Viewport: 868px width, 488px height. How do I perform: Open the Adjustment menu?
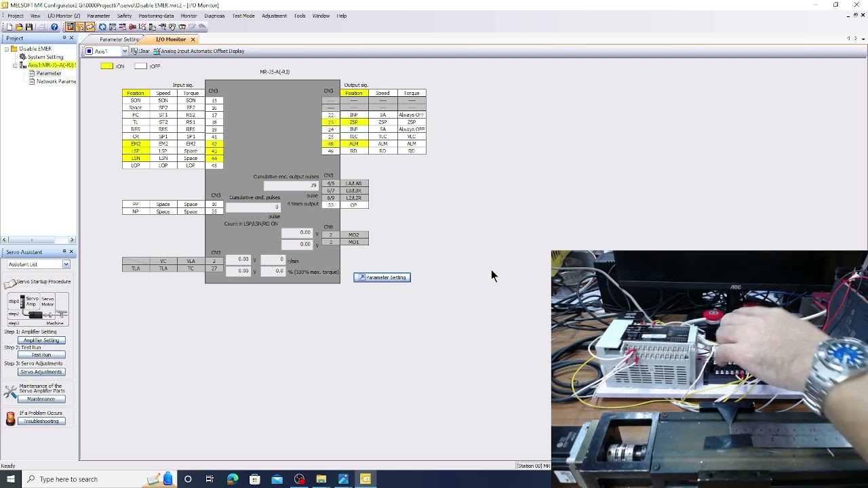pyautogui.click(x=274, y=16)
